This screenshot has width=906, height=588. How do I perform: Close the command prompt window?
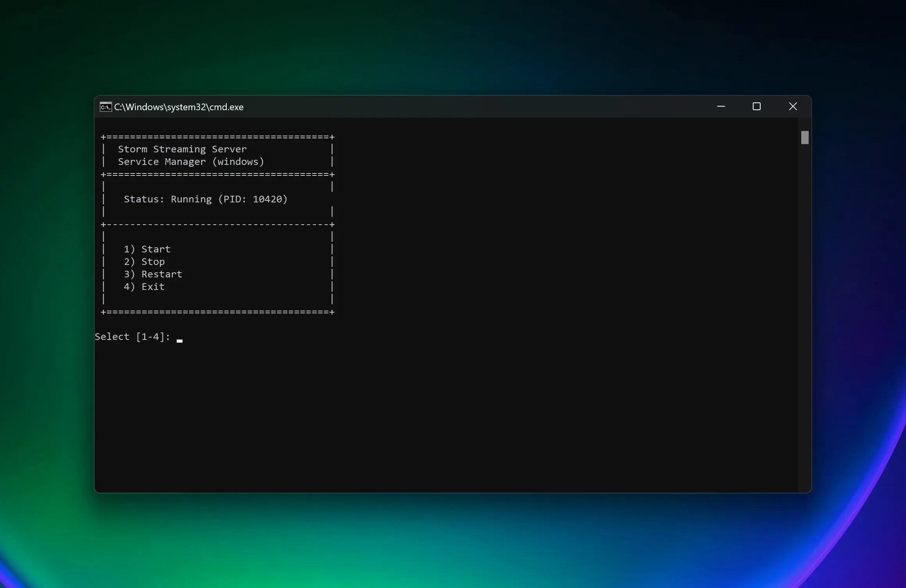pos(793,107)
